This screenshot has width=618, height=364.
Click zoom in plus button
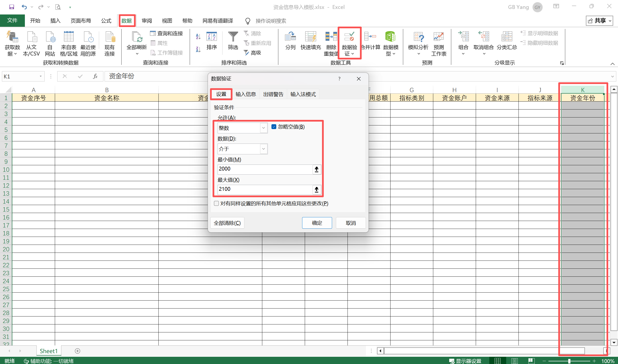[x=594, y=361]
